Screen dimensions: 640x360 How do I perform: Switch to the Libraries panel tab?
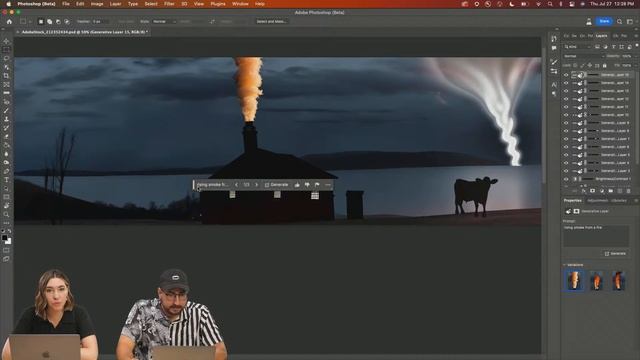pos(619,200)
